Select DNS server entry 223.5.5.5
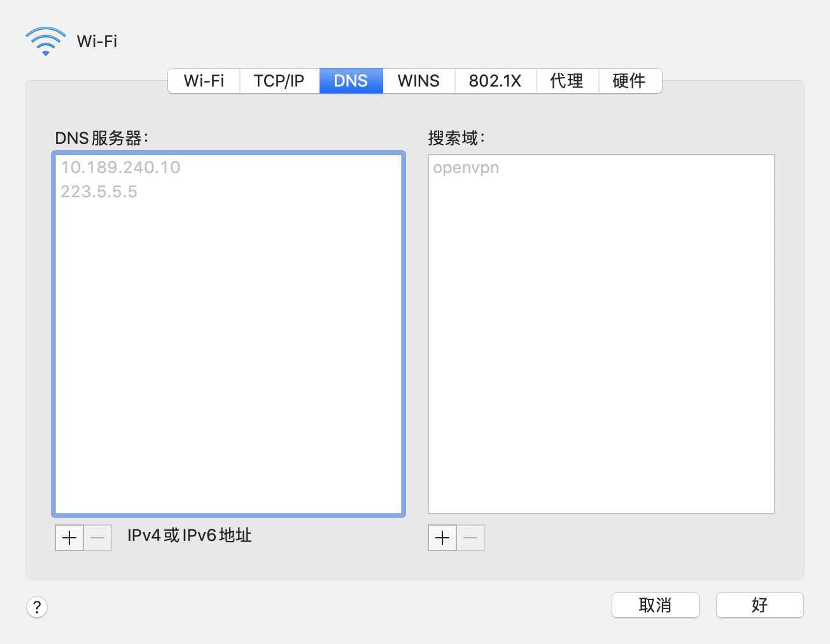This screenshot has width=830, height=644. tap(229, 192)
